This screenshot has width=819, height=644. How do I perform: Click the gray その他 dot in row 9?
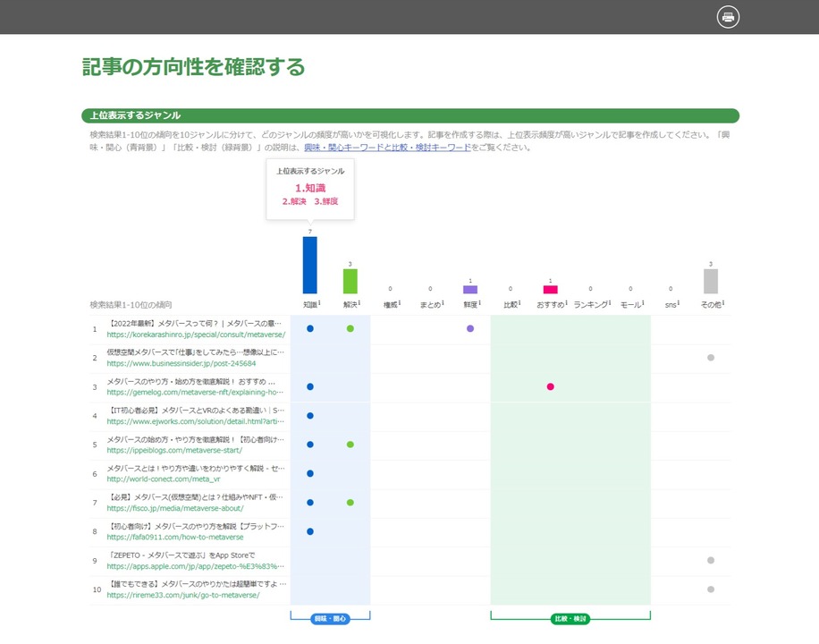[x=710, y=560]
